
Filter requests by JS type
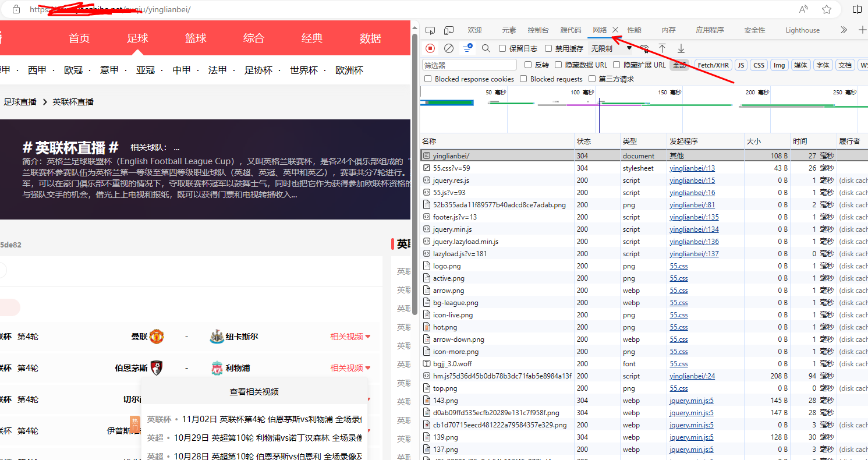click(x=741, y=65)
